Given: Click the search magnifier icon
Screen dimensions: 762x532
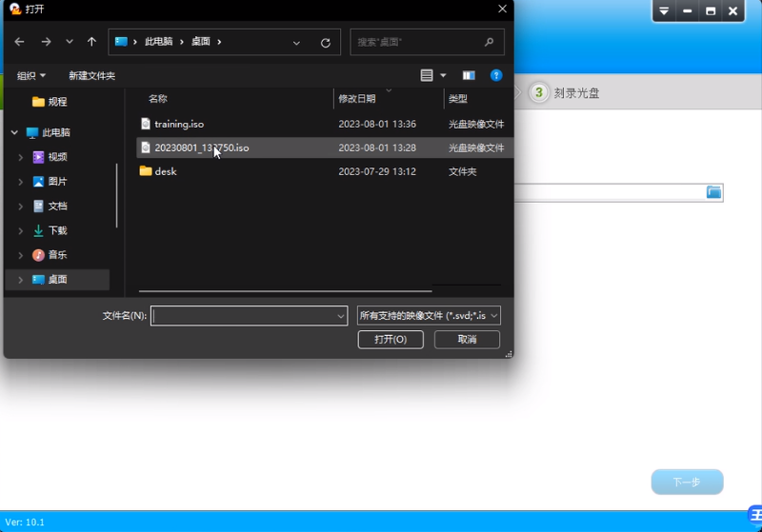Looking at the screenshot, I should click(489, 42).
